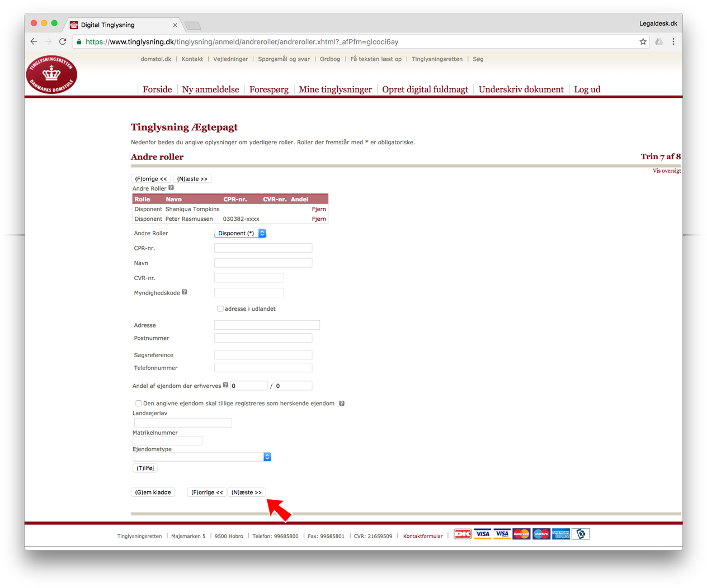This screenshot has height=588, width=707.
Task: Reload the page in the browser
Action: pyautogui.click(x=63, y=41)
